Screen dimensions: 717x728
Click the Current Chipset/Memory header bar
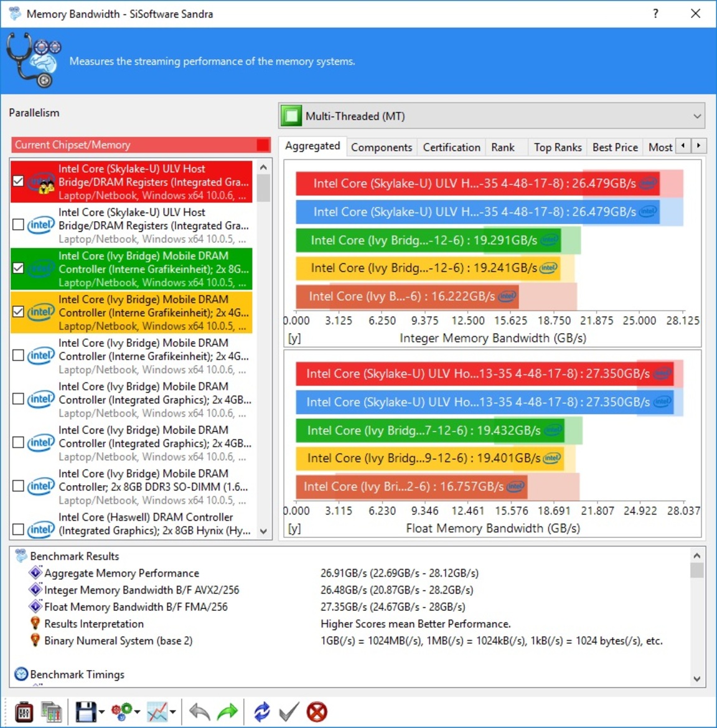click(141, 145)
